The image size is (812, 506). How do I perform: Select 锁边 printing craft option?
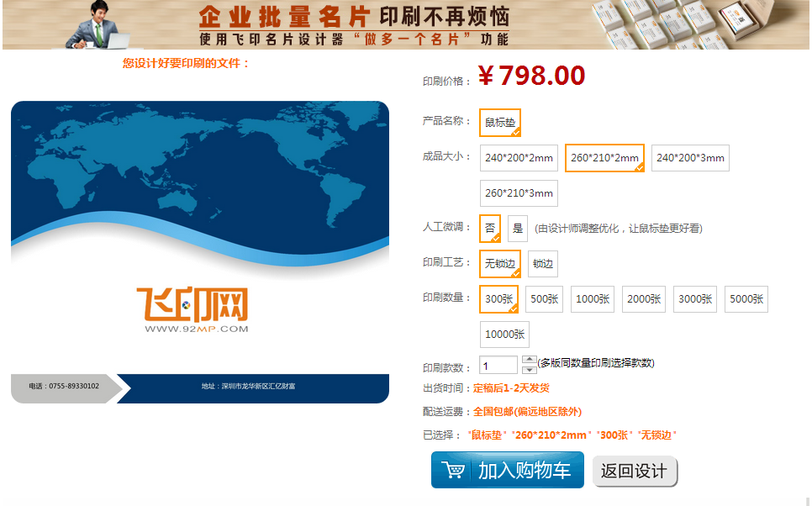pyautogui.click(x=543, y=264)
